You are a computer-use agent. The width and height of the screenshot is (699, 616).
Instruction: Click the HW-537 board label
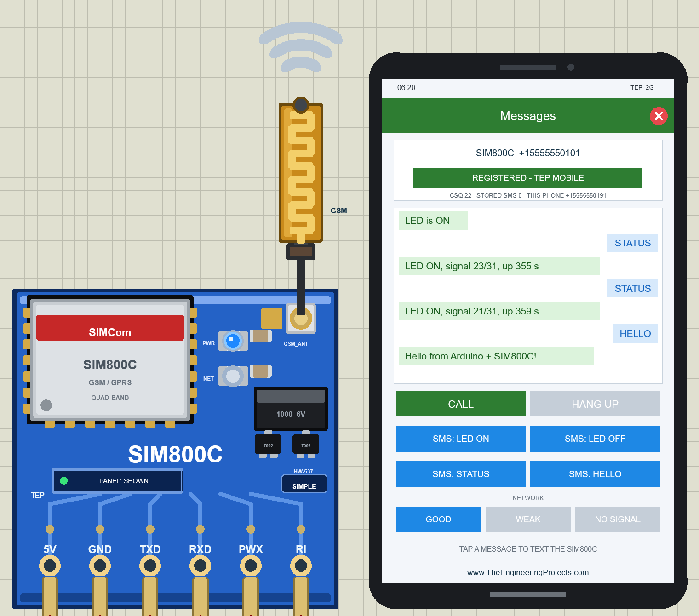coord(303,471)
